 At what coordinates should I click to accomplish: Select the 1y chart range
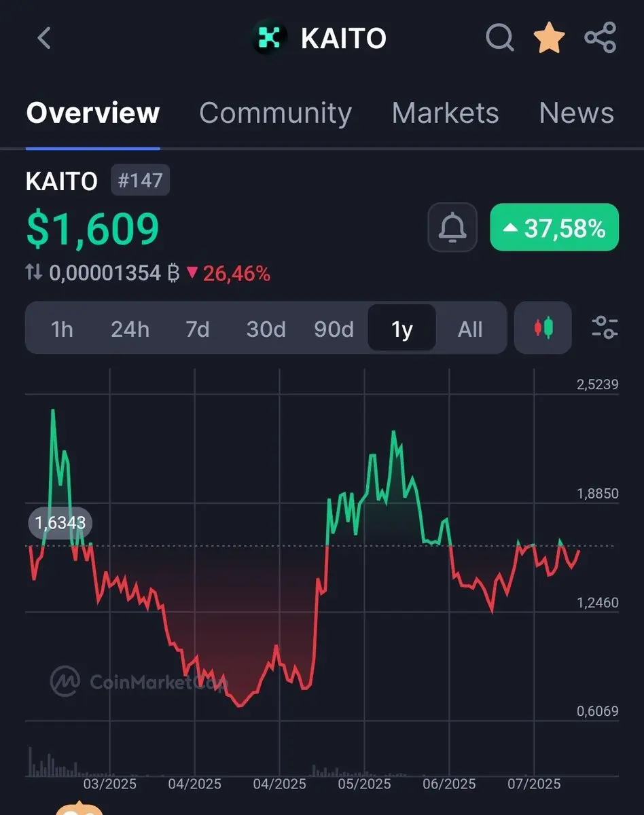point(402,329)
